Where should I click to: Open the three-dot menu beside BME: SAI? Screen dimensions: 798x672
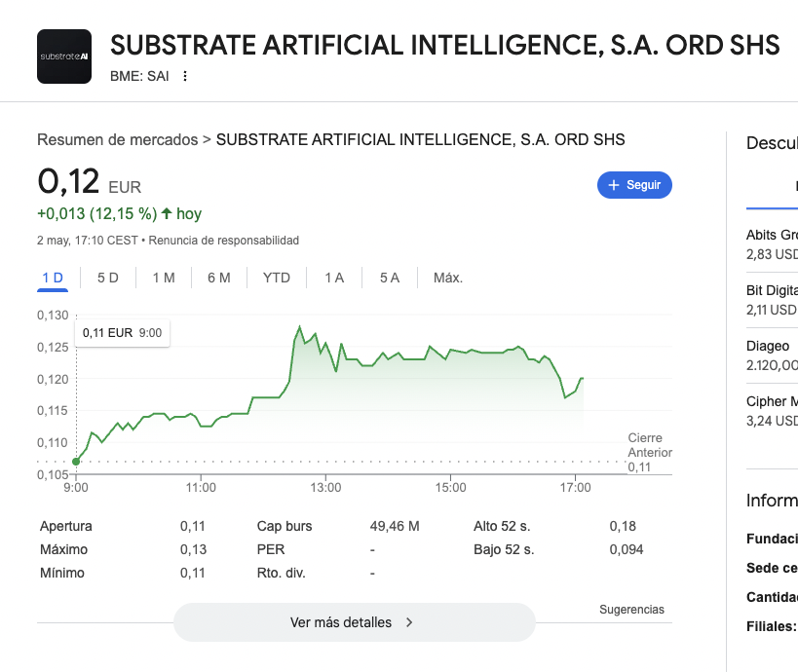(x=185, y=76)
